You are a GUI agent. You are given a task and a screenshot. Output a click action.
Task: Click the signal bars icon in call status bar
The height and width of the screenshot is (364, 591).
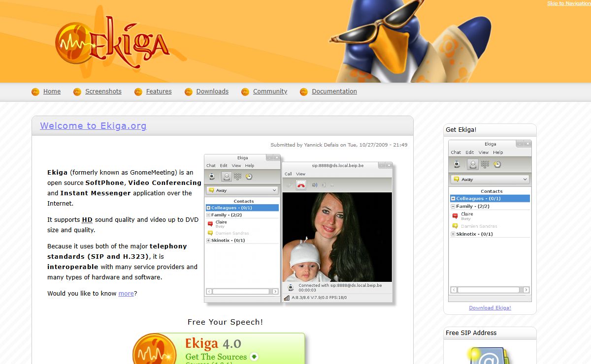tap(287, 298)
